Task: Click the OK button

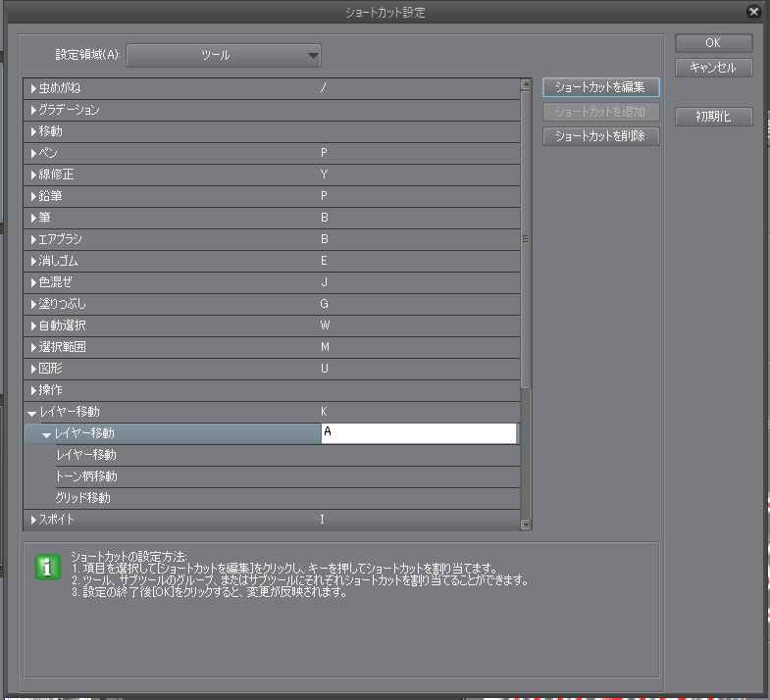Action: coord(713,43)
